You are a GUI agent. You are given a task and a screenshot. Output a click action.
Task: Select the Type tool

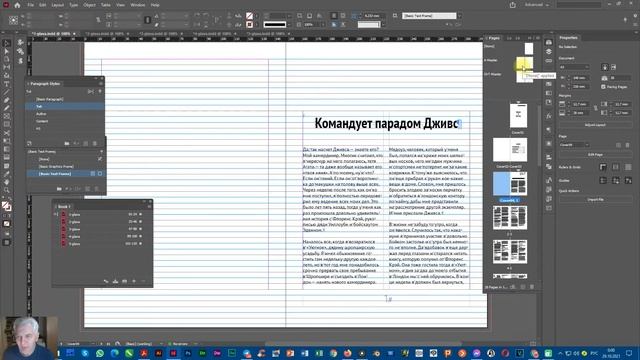click(x=7, y=84)
